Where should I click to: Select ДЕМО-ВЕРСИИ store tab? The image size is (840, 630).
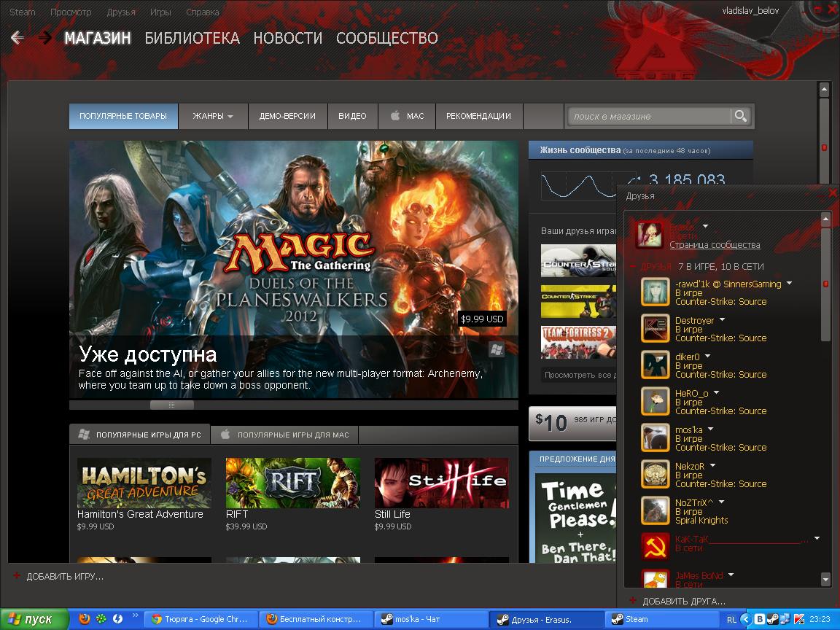point(288,116)
